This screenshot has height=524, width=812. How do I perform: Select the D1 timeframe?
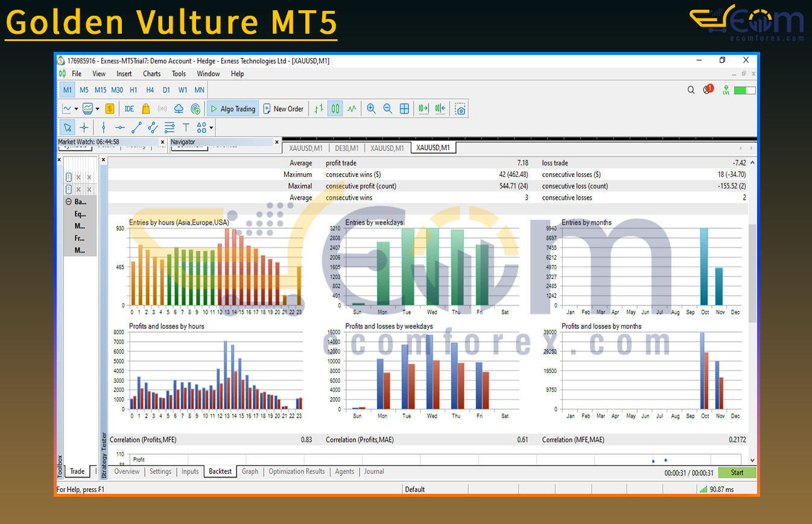coord(167,90)
